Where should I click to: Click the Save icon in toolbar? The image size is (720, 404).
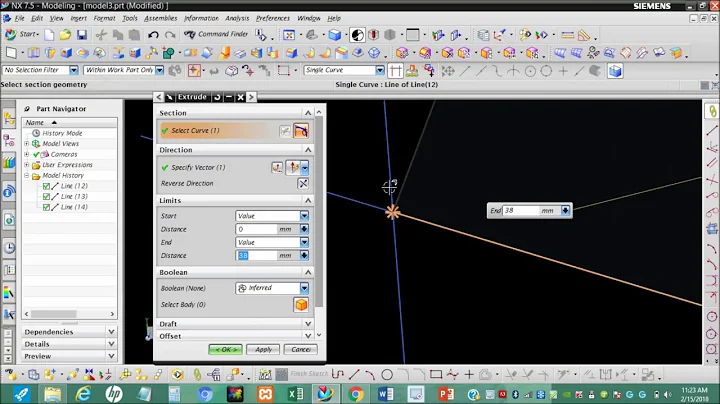click(x=82, y=34)
